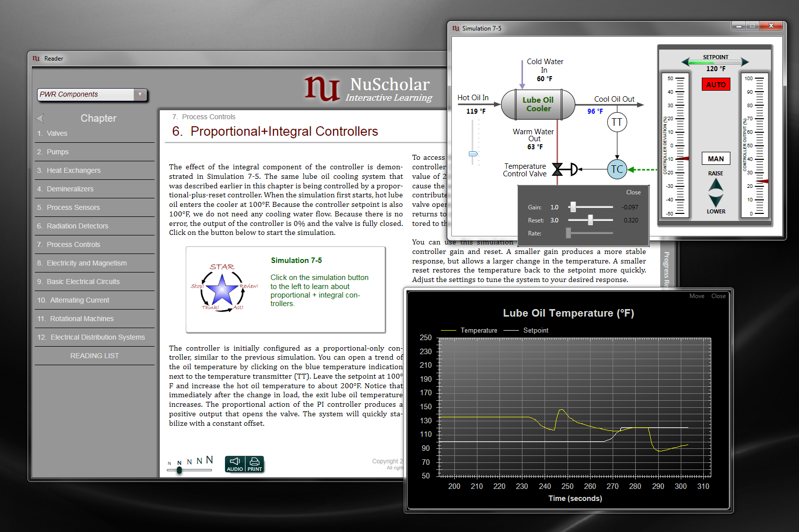The height and width of the screenshot is (532, 799).
Task: Click the Simulation 7-5 title link
Action: tap(297, 260)
